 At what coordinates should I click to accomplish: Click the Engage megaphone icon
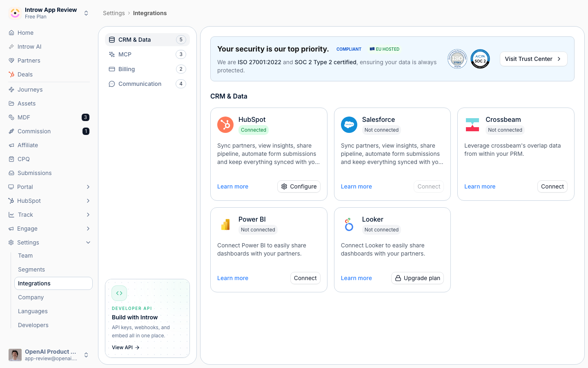tap(11, 229)
